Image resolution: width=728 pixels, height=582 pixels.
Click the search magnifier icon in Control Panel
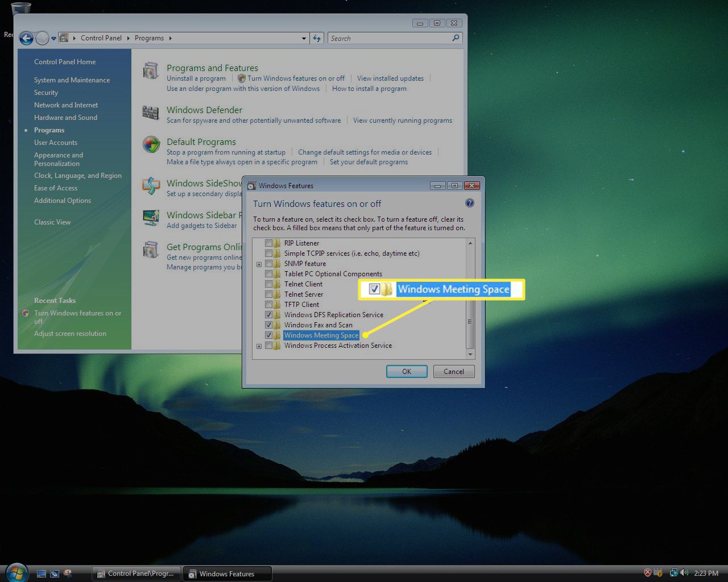(x=456, y=38)
